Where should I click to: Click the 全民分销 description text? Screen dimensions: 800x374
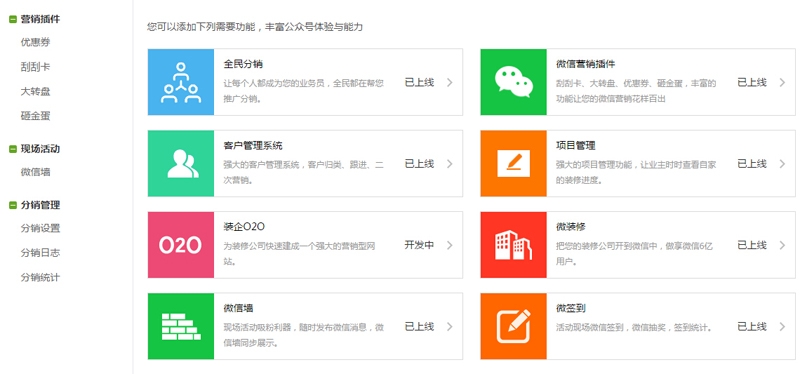pyautogui.click(x=304, y=91)
